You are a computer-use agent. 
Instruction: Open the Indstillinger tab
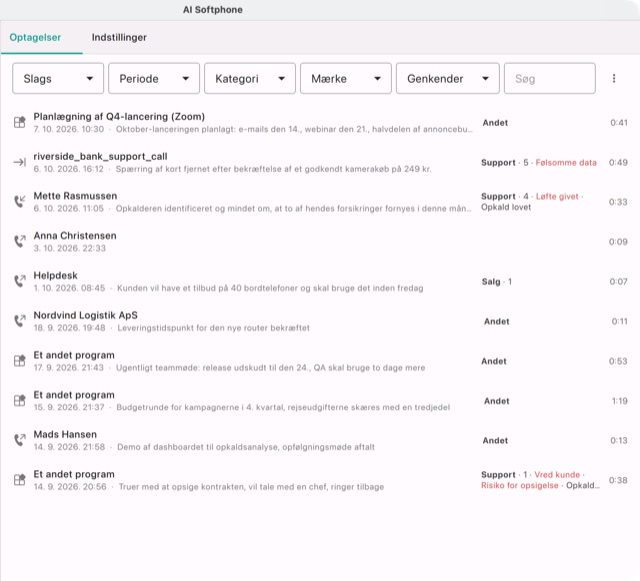(x=119, y=38)
